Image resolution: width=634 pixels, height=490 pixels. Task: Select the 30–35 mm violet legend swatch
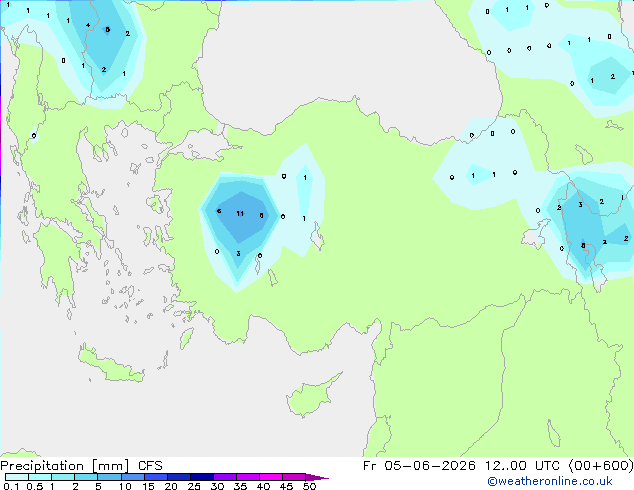pos(225,477)
